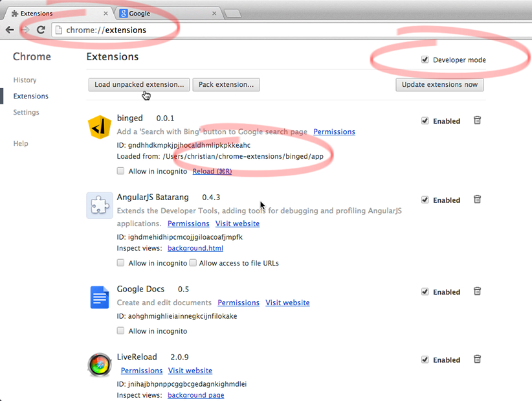Click the browser back arrow
This screenshot has width=532, height=401.
tap(10, 30)
